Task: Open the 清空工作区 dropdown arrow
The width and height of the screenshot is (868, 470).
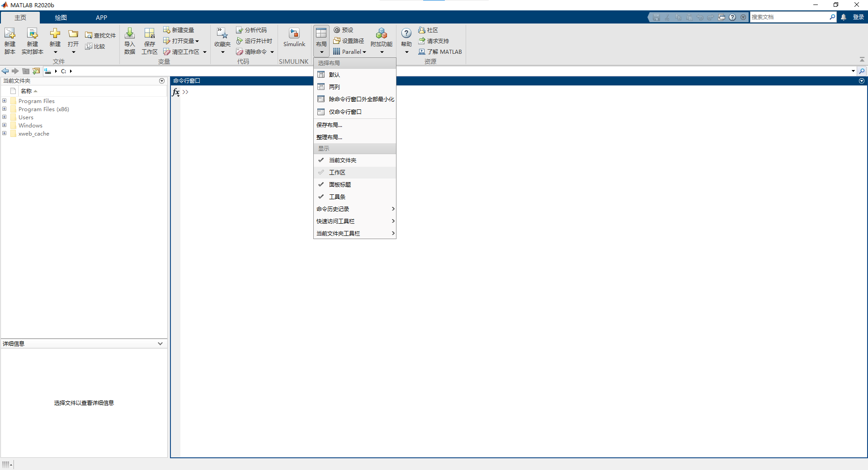Action: point(205,52)
